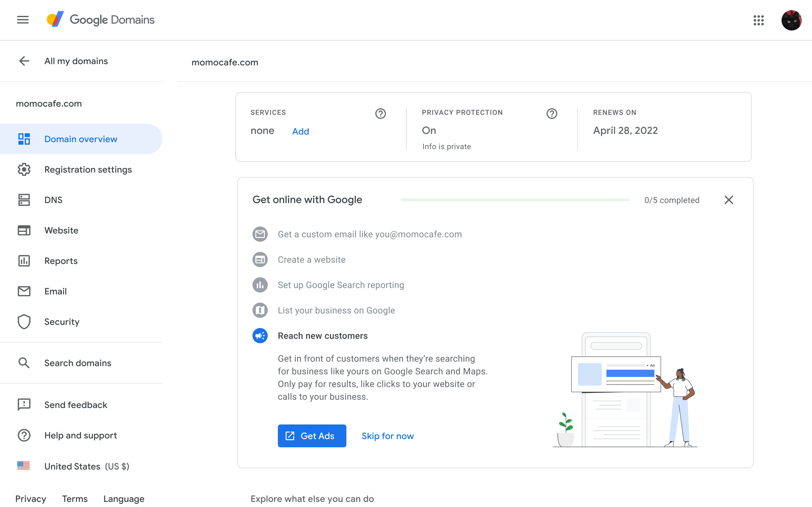Open the account profile avatar
This screenshot has height=507, width=812.
click(x=791, y=20)
